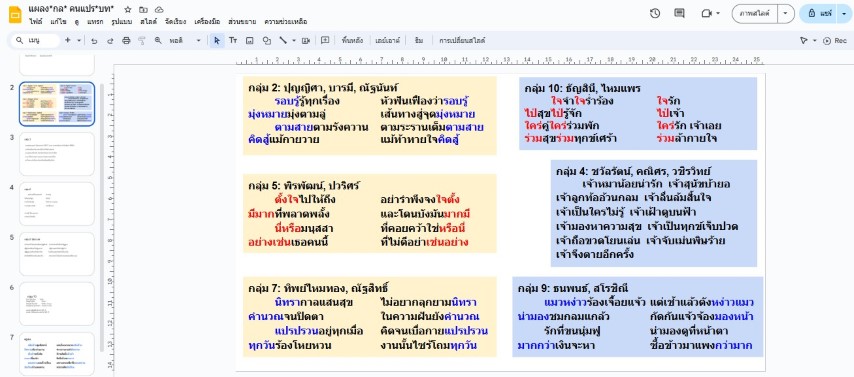Click the add comment toolbar icon
Image resolution: width=854 pixels, height=377 pixels.
325,40
